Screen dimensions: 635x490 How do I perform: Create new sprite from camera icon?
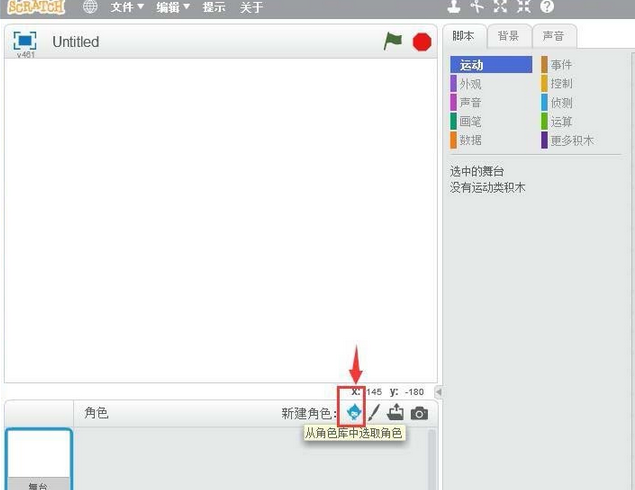pyautogui.click(x=419, y=413)
